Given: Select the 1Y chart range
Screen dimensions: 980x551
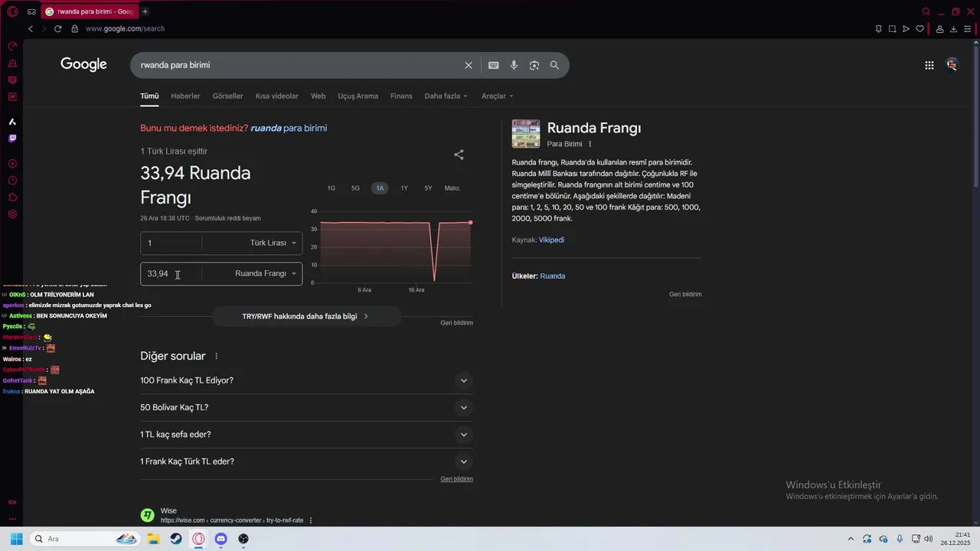Looking at the screenshot, I should (x=404, y=188).
